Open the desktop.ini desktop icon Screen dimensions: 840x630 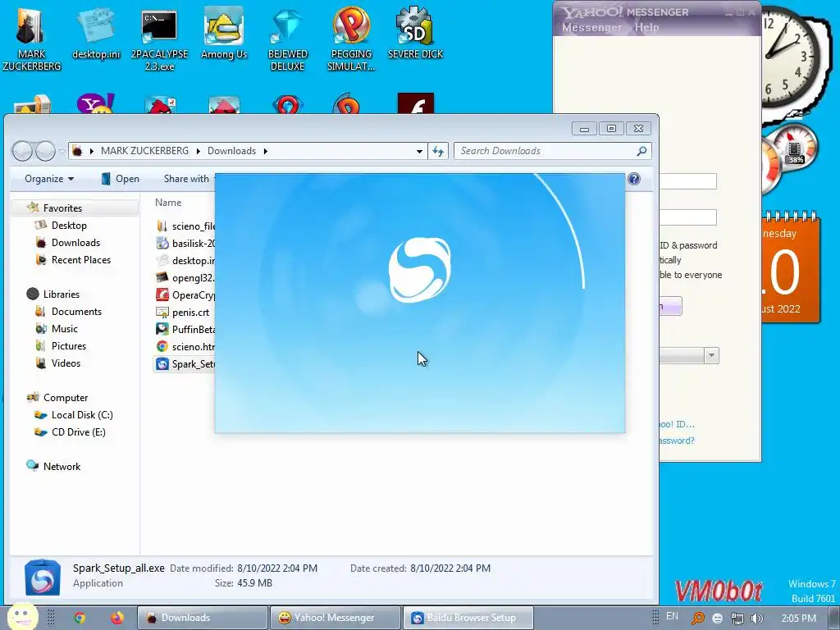[x=96, y=33]
